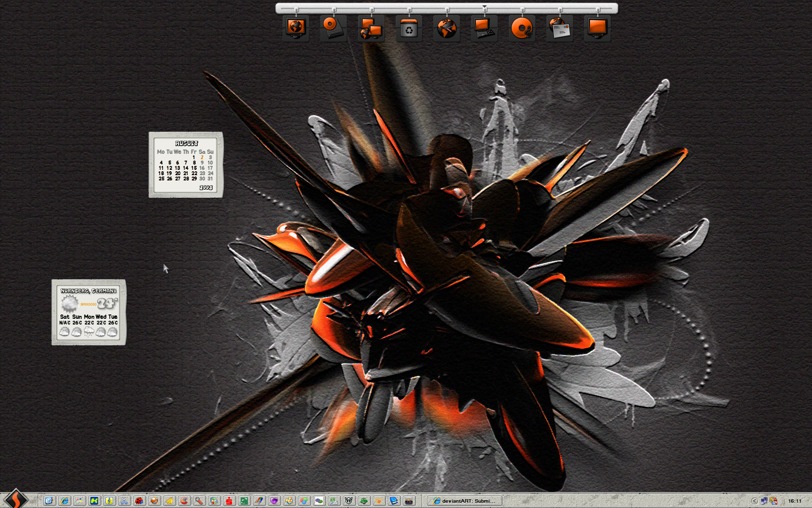
Task: Click the first blue 'e' quick launch icon
Action: (x=49, y=501)
